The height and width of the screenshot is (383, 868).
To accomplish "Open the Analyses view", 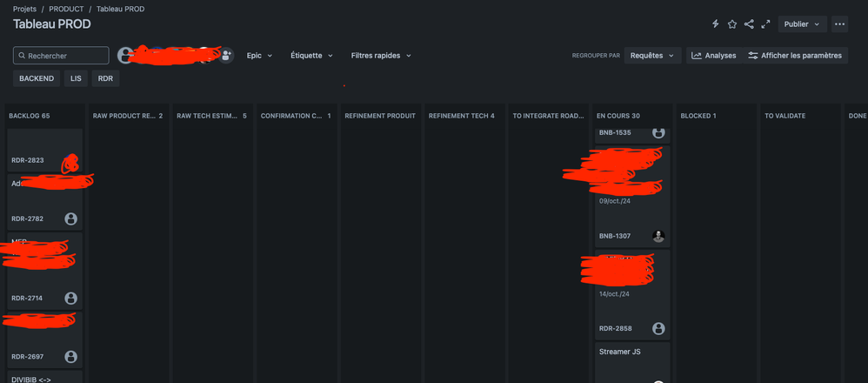I will tap(713, 56).
